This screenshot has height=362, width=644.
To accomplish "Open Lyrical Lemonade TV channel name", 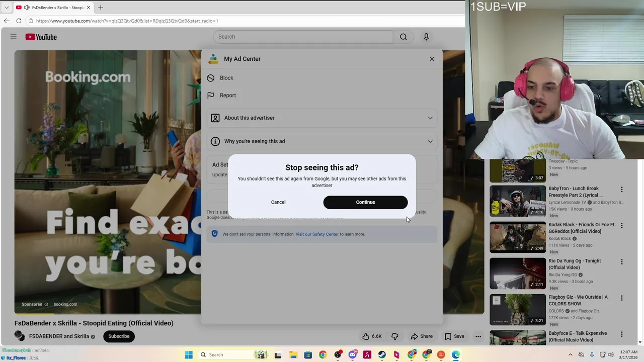I will [x=568, y=202].
